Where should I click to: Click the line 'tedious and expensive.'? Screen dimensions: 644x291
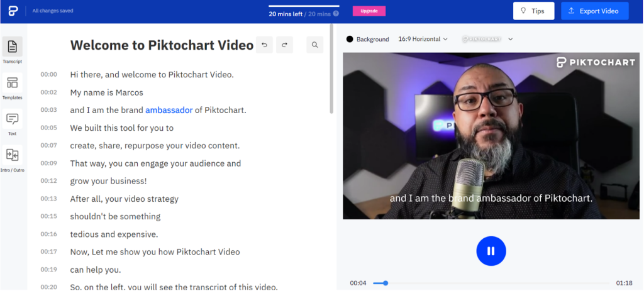point(114,234)
